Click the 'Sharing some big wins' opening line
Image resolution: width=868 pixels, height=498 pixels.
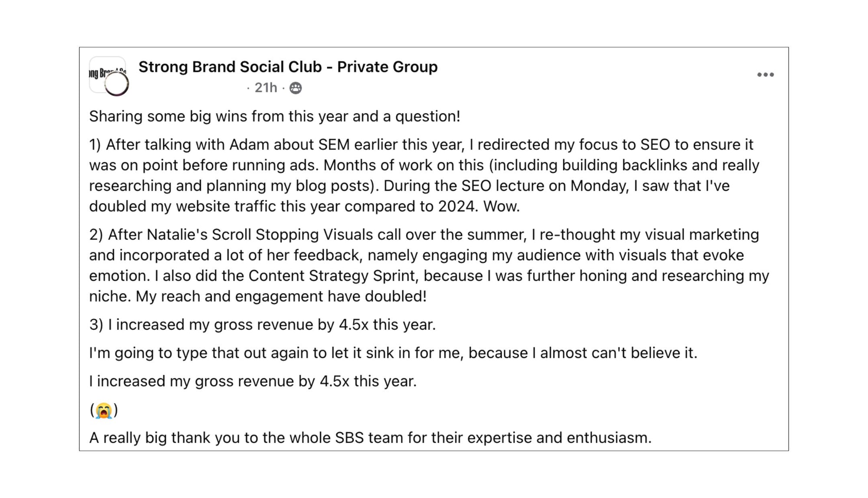(x=274, y=116)
